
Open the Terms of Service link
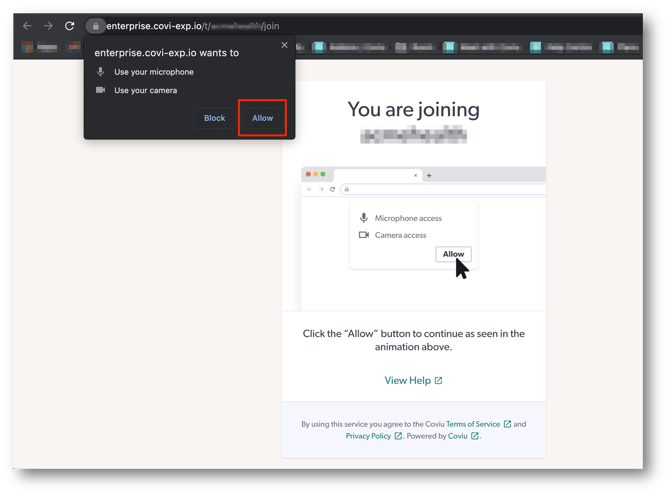coord(473,424)
